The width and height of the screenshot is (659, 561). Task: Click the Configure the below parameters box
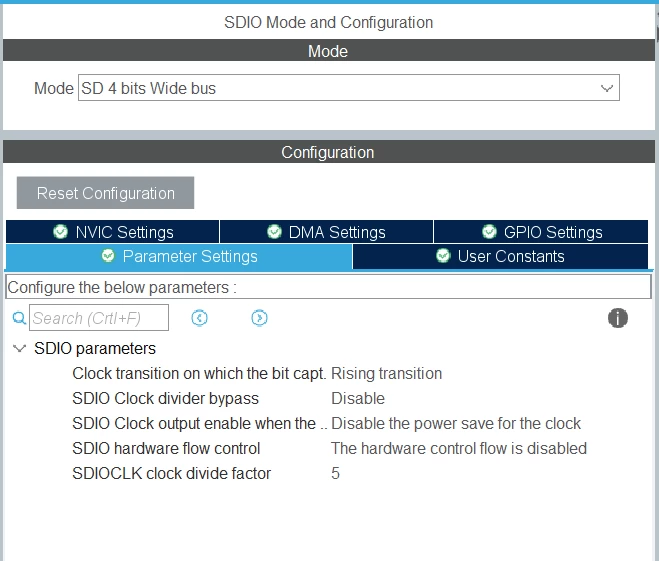328,287
